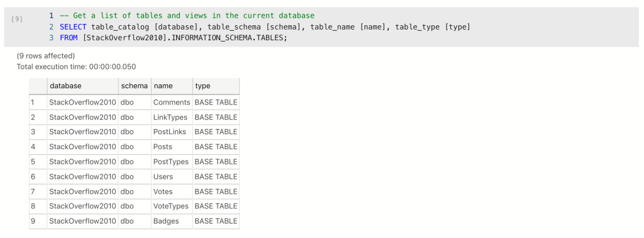Select row number 9 header
The image size is (644, 238).
(x=38, y=221)
